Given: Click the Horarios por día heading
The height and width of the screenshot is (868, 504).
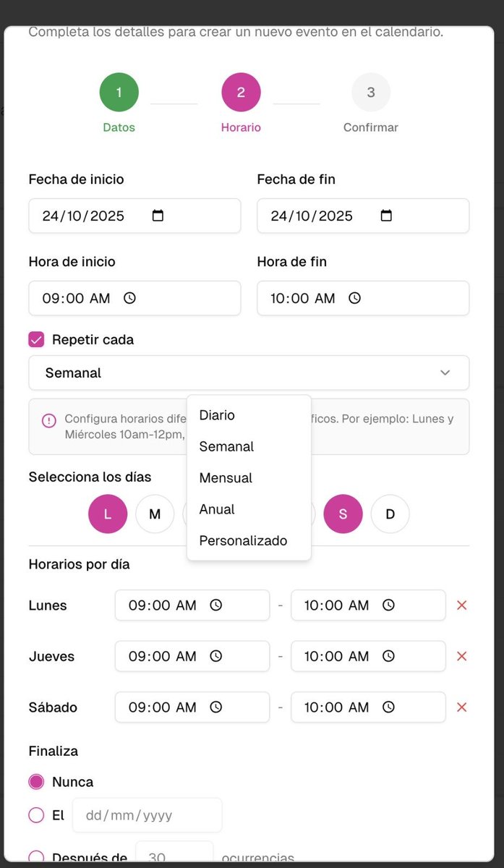Looking at the screenshot, I should pyautogui.click(x=80, y=564).
